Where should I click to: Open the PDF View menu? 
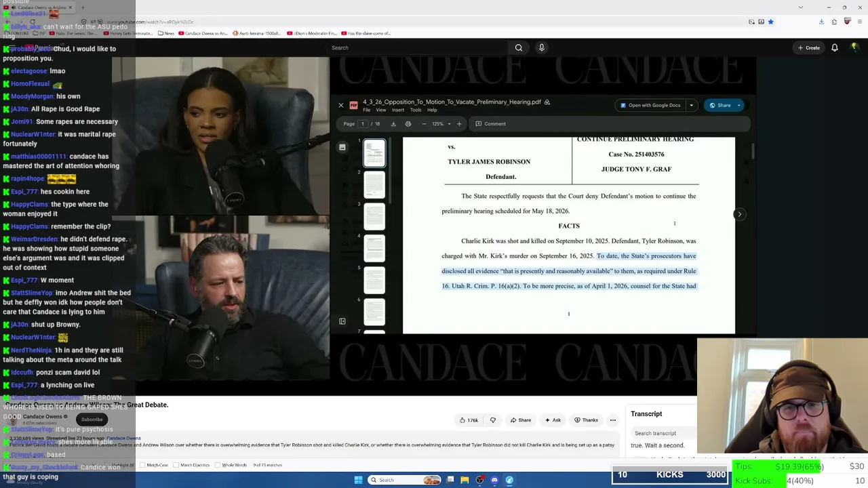coord(381,110)
